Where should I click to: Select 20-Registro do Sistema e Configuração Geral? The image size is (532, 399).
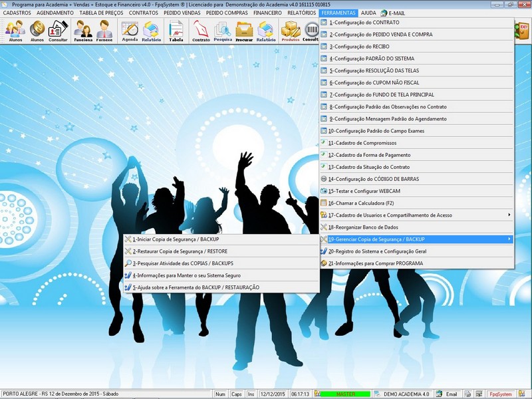pos(417,251)
